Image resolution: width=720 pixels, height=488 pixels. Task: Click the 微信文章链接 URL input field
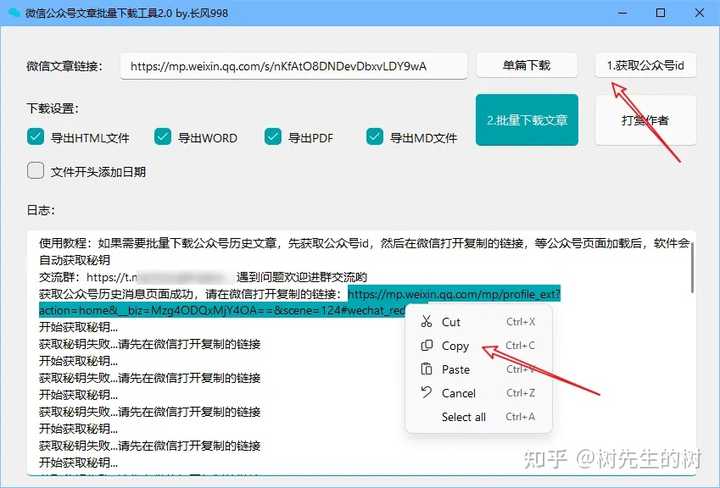click(293, 66)
